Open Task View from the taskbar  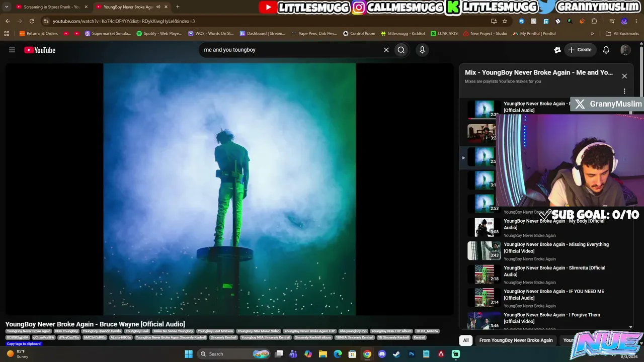[x=279, y=354]
